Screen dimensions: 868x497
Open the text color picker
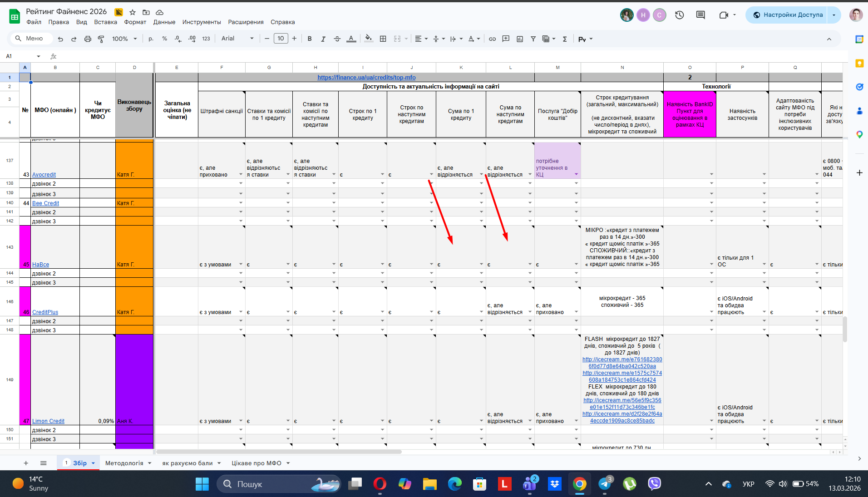(351, 39)
